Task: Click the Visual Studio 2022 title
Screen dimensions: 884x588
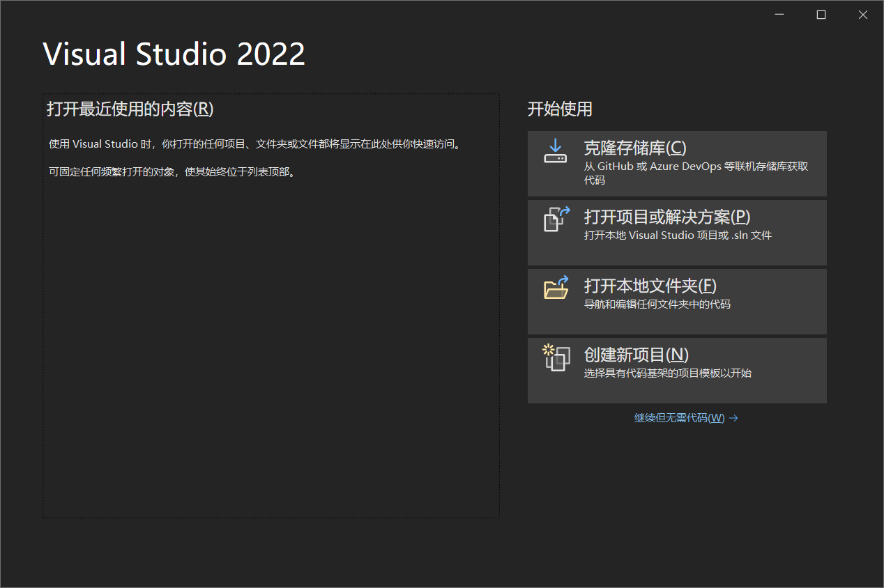Action: (174, 54)
